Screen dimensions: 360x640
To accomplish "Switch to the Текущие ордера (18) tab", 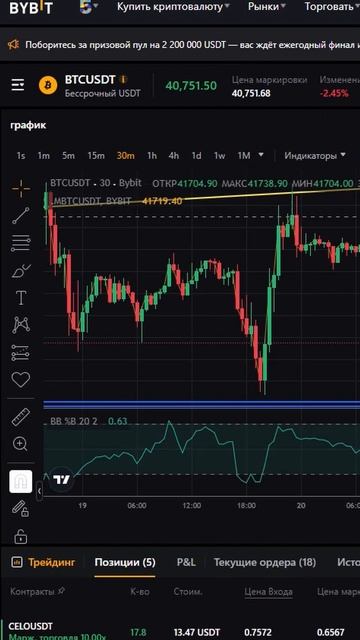I will point(265,562).
